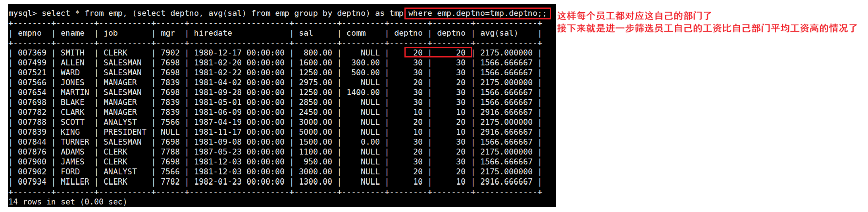Select employee name ALLEN
Screen dimensions: 868x212
pyautogui.click(x=72, y=63)
